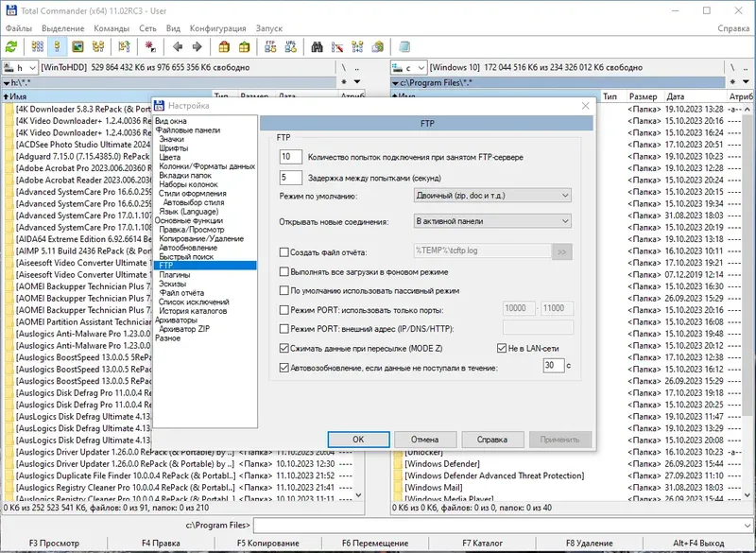Switch to brief multi-column file list view icon
The image size is (756, 553).
37,46
